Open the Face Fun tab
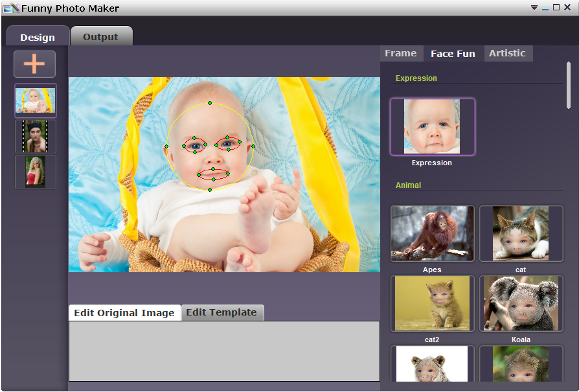Image resolution: width=579 pixels, height=392 pixels. (453, 54)
